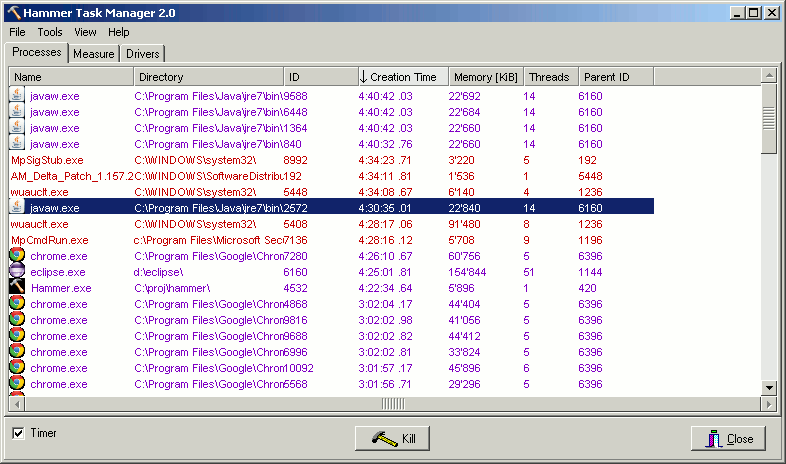786x464 pixels.
Task: Select the MpCmdRun.exe process
Action: [x=50, y=241]
